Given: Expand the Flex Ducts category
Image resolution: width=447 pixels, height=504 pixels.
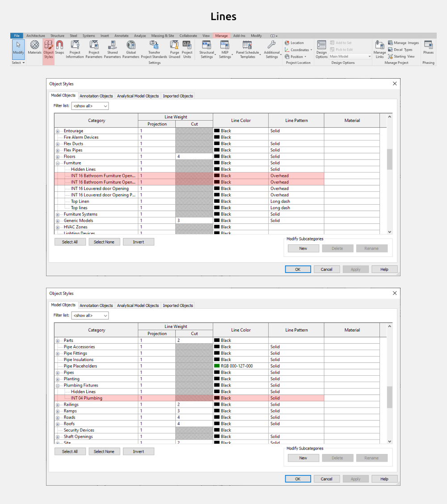Looking at the screenshot, I should [x=58, y=144].
